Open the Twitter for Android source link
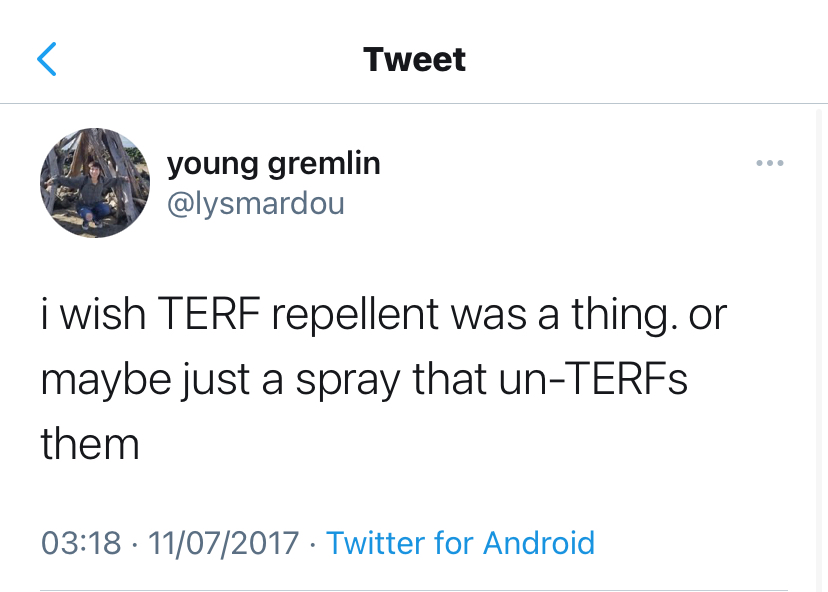Image resolution: width=828 pixels, height=592 pixels. [460, 543]
